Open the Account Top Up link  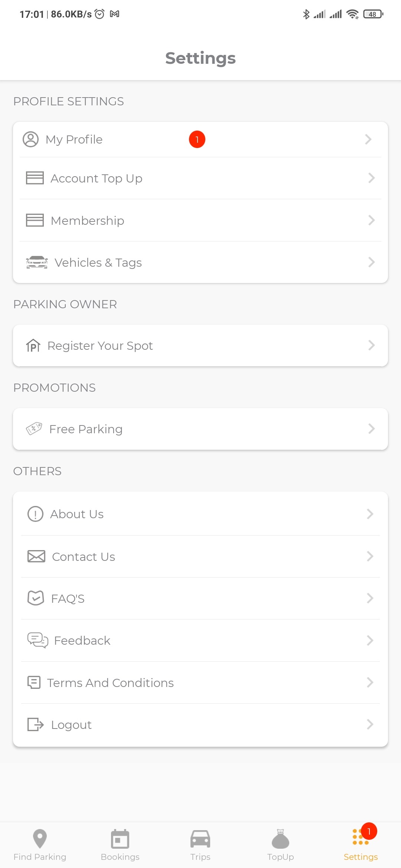[97, 178]
